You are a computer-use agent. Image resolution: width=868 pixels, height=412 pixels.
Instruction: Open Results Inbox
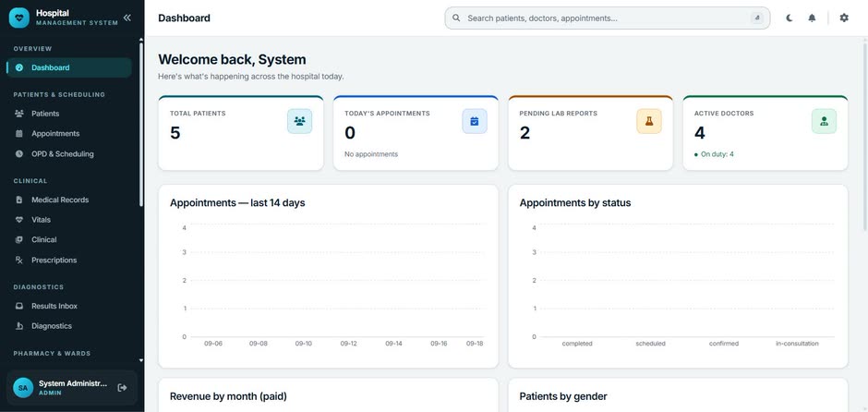(69, 306)
